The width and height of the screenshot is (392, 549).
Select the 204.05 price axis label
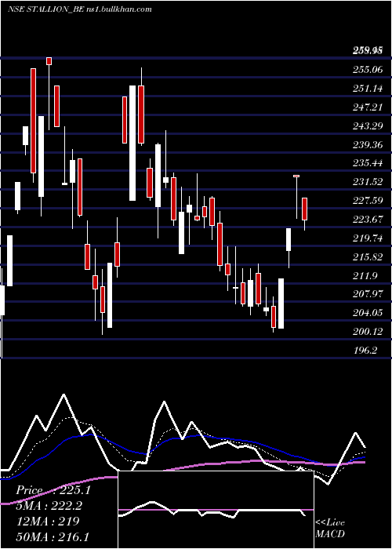(368, 313)
